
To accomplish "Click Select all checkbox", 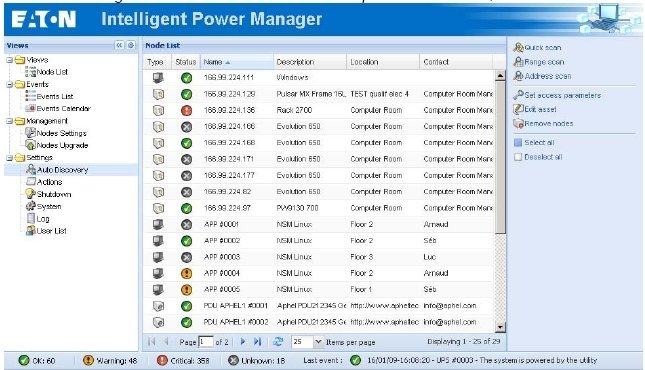I will [x=518, y=142].
